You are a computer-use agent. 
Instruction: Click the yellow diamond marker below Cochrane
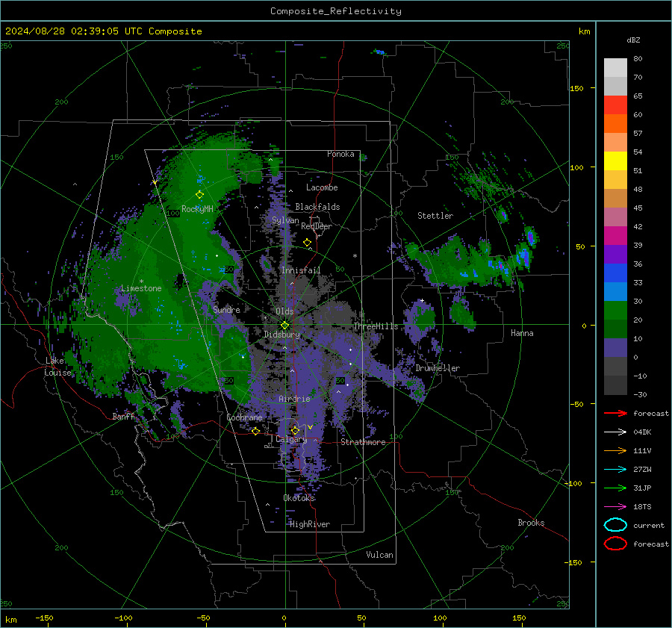255,431
